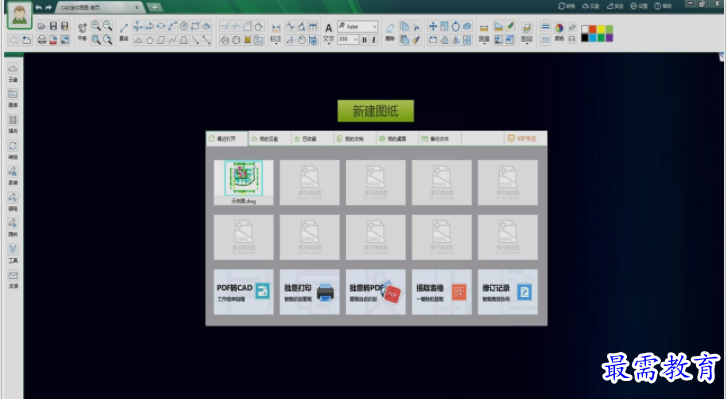Open 图库 library in left sidebar
The height and width of the screenshot is (399, 726).
[x=13, y=99]
